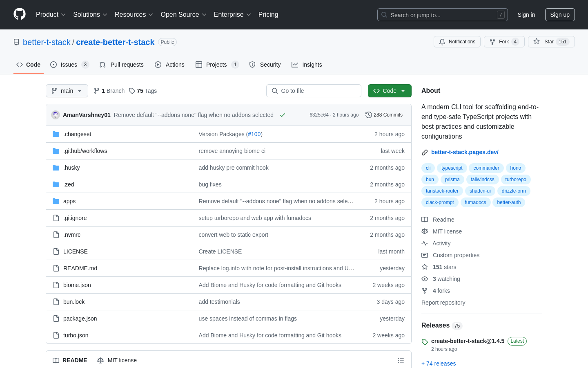Focus the Search or jump to field
Image resolution: width=588 pixels, height=368 pixels.
[x=443, y=15]
